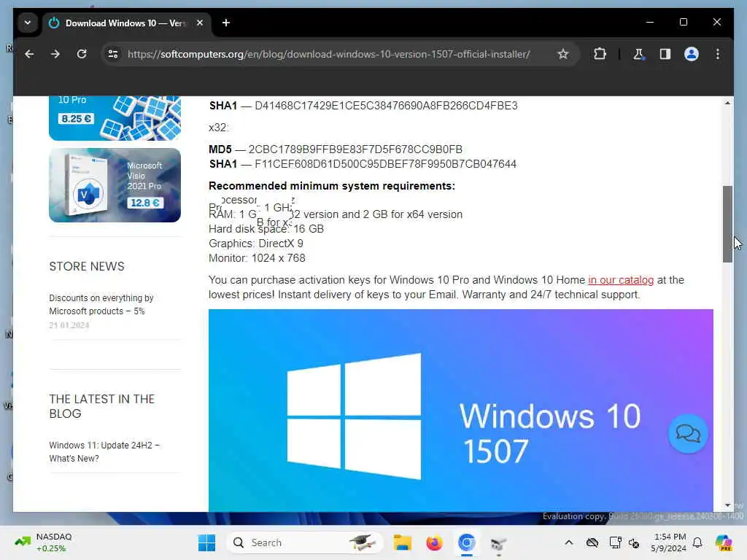Open the Windows Start menu
This screenshot has width=747, height=560.
[206, 542]
